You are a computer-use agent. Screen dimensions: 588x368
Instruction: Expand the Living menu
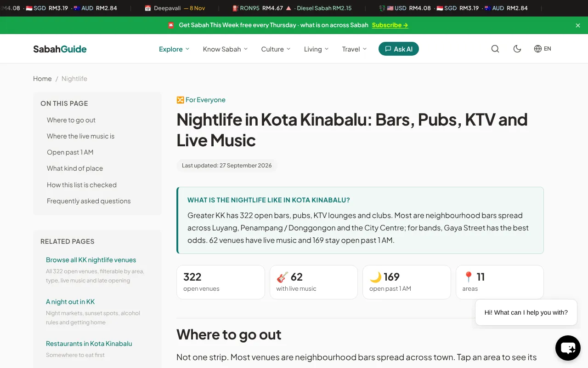(x=316, y=49)
